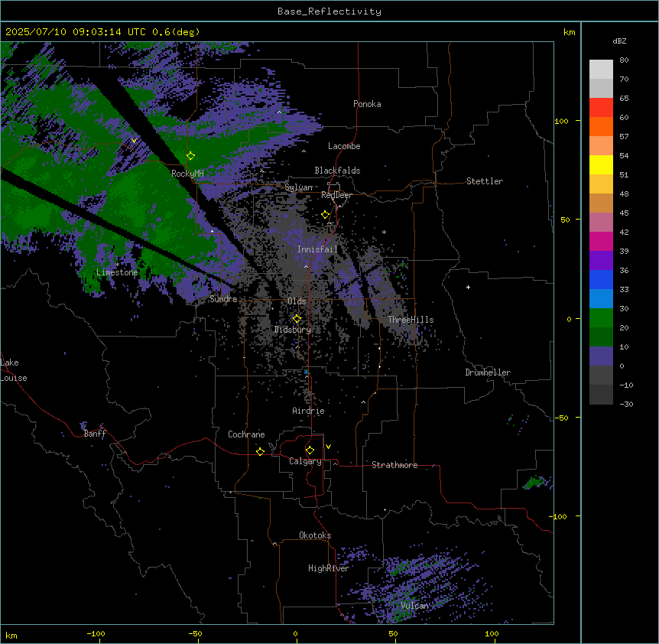Image resolution: width=659 pixels, height=644 pixels.
Task: Click the Base_Reflectivity title text
Action: point(329,11)
